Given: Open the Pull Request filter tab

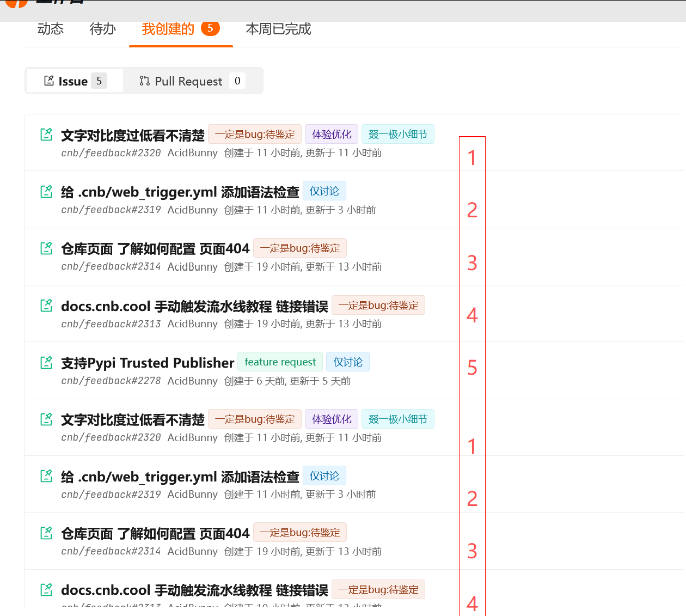Looking at the screenshot, I should pyautogui.click(x=188, y=81).
